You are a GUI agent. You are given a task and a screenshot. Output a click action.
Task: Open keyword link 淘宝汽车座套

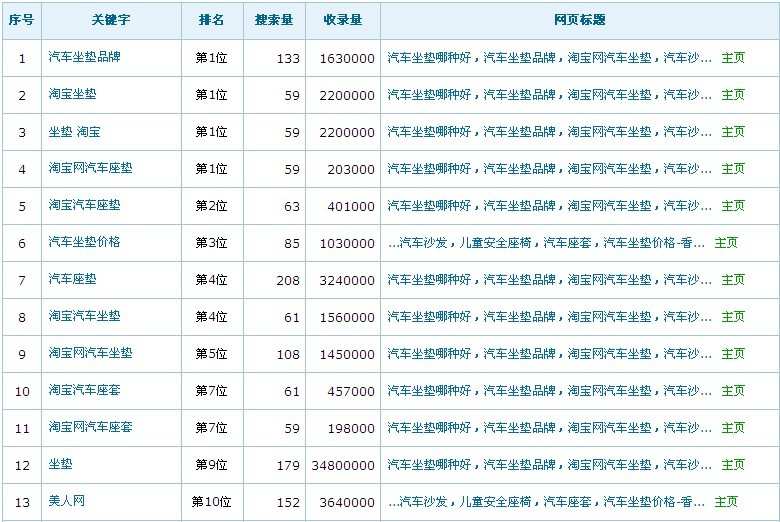point(85,390)
